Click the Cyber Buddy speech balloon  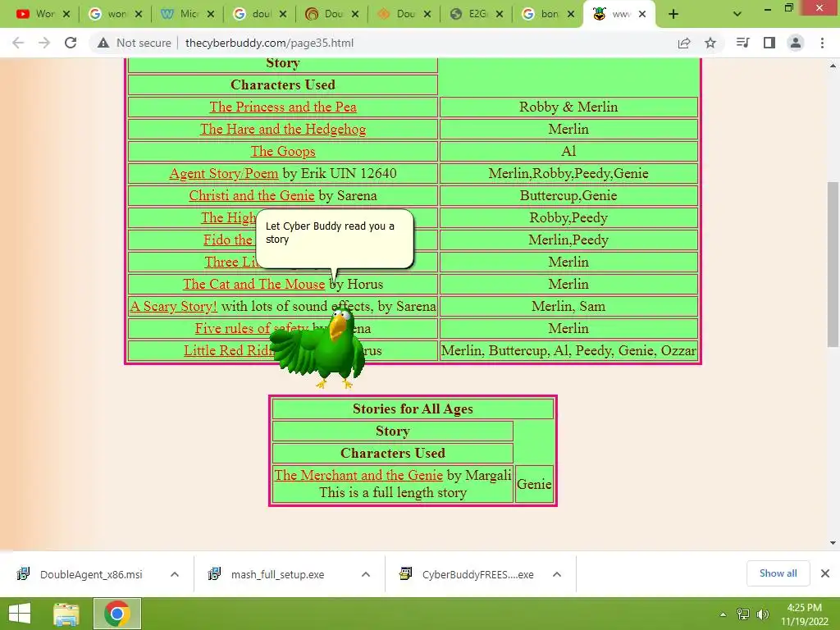pyautogui.click(x=335, y=239)
